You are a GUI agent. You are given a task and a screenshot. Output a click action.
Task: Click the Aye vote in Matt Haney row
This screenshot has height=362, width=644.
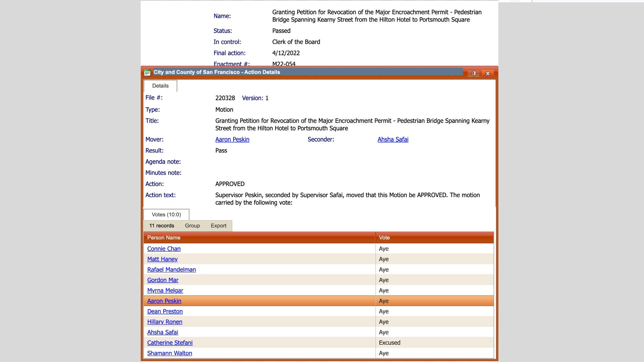(383, 259)
